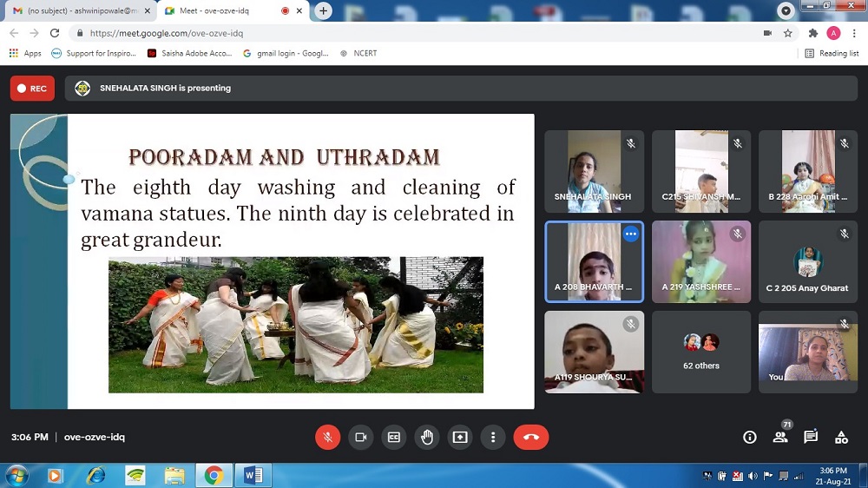Image resolution: width=868 pixels, height=488 pixels.
Task: Toggle the camera button
Action: click(x=360, y=437)
